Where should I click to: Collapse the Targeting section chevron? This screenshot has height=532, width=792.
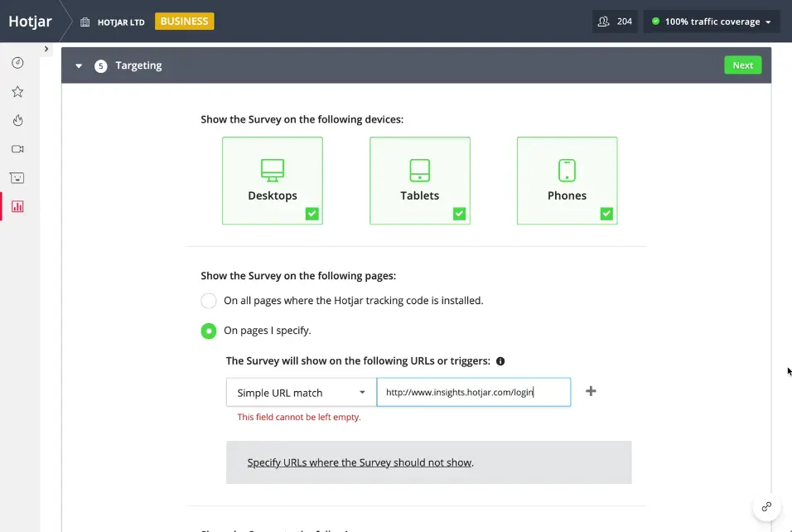78,65
